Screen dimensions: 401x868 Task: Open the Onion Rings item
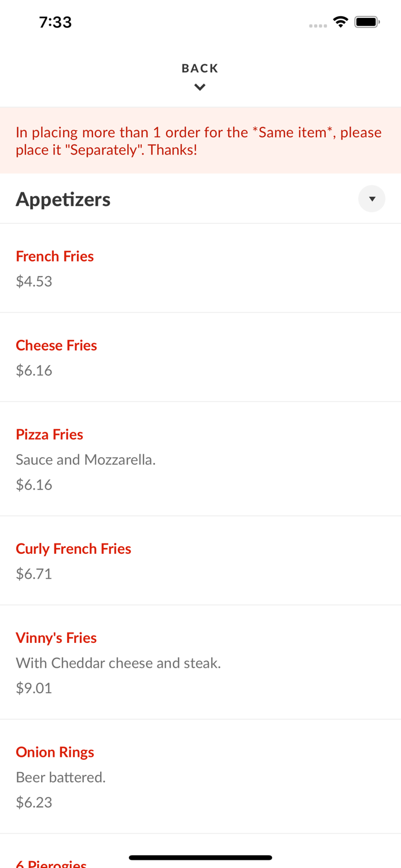pos(55,752)
